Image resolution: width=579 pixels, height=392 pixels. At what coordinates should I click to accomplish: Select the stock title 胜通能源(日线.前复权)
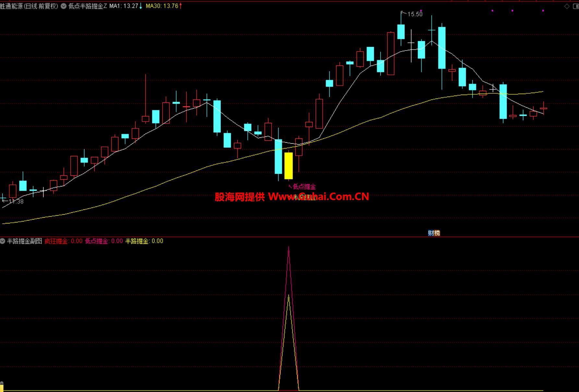29,6
